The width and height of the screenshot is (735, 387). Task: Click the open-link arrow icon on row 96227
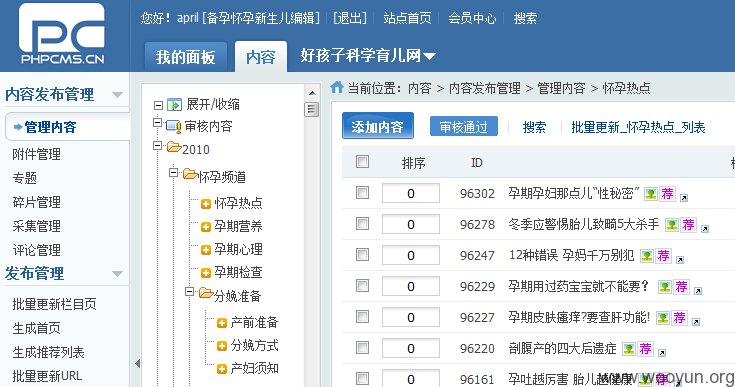[696, 322]
